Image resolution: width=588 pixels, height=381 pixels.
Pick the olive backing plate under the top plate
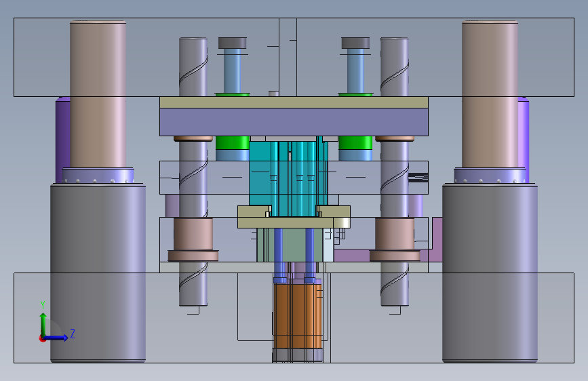294,102
